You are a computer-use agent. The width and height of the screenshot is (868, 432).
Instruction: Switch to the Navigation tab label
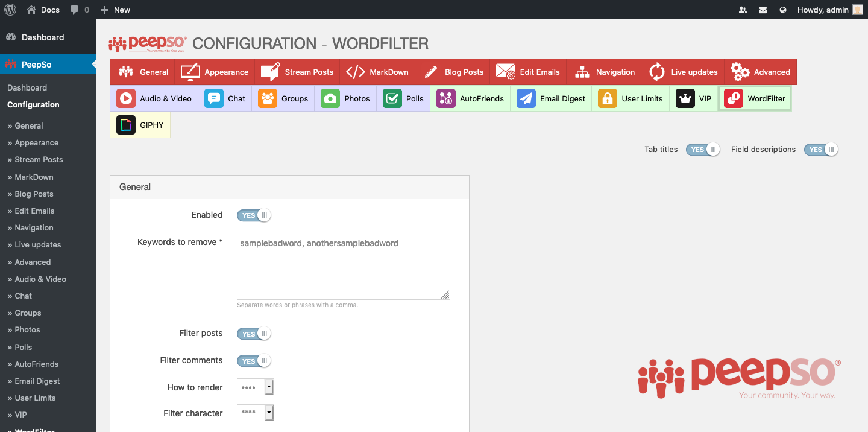coord(615,72)
